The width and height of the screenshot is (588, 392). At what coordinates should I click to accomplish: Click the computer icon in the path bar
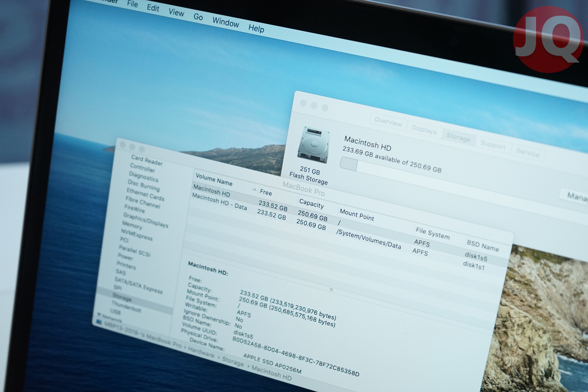[99, 322]
